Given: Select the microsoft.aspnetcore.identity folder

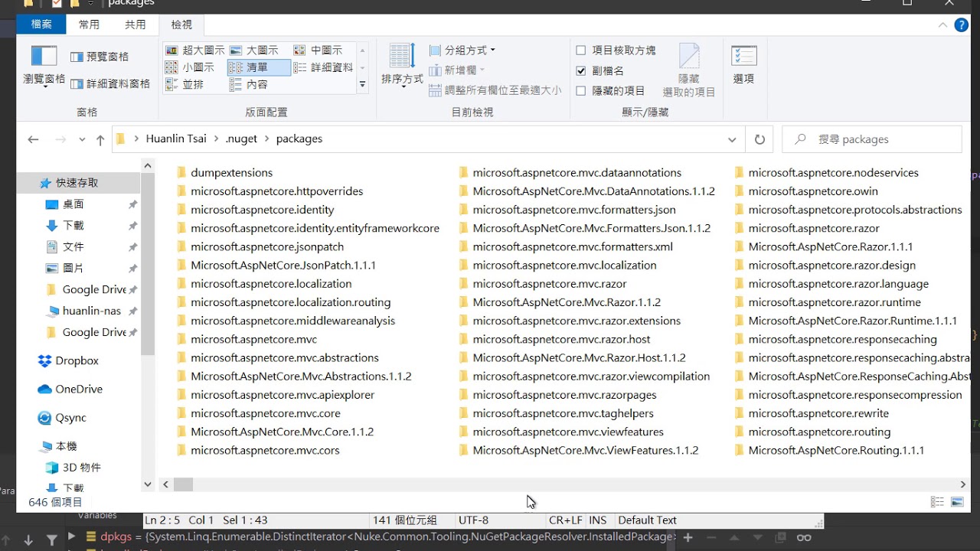Looking at the screenshot, I should [255, 210].
